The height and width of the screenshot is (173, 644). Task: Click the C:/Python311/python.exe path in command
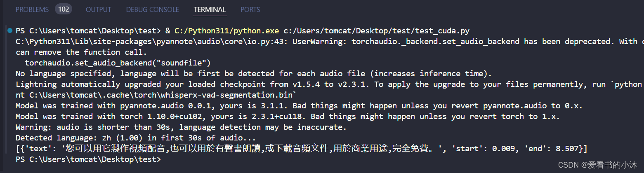(226, 31)
